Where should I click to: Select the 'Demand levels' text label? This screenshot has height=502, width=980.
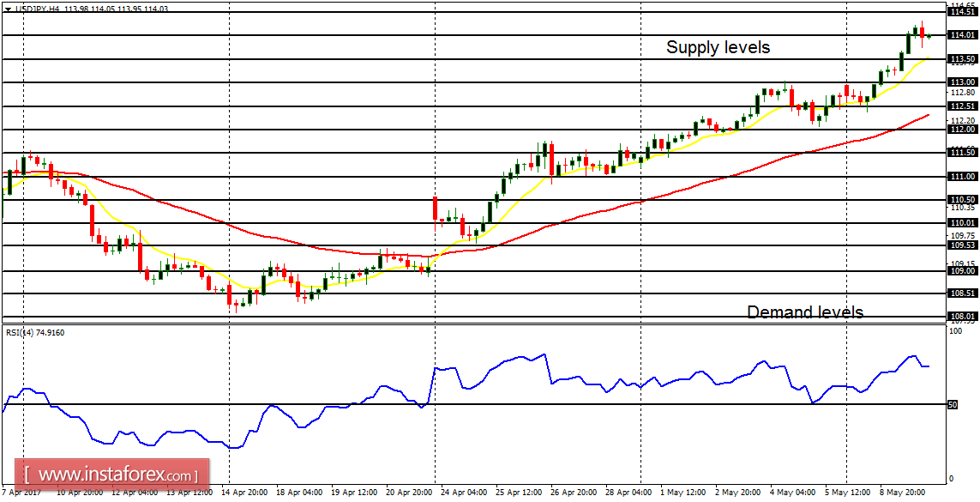[805, 312]
